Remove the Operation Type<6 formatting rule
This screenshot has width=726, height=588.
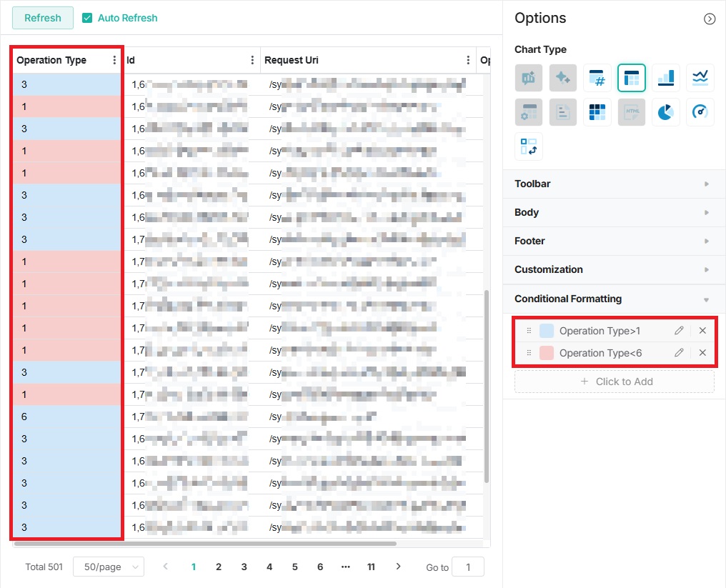tap(702, 352)
